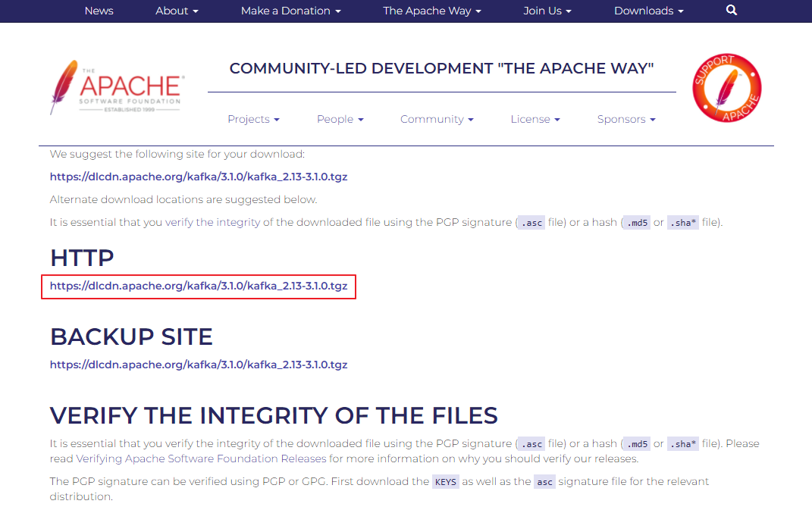This screenshot has height=507, width=812.
Task: Click 'Alternate download locations are suggested below' text
Action: pos(183,199)
